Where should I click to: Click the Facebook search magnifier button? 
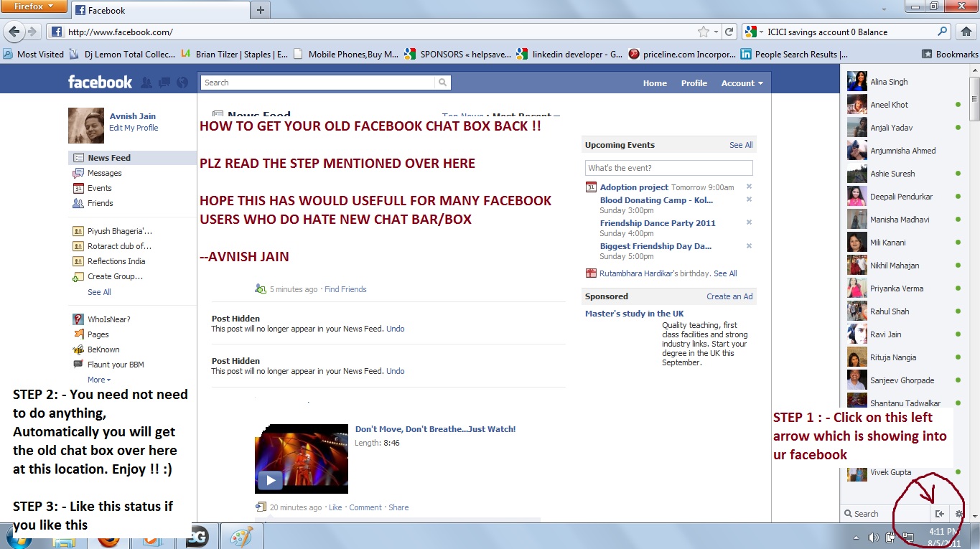(443, 83)
